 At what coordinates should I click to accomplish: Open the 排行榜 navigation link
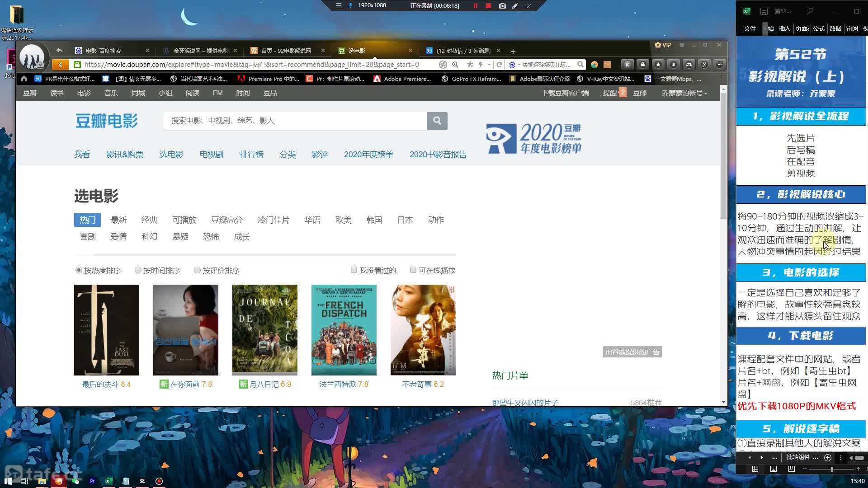(251, 155)
